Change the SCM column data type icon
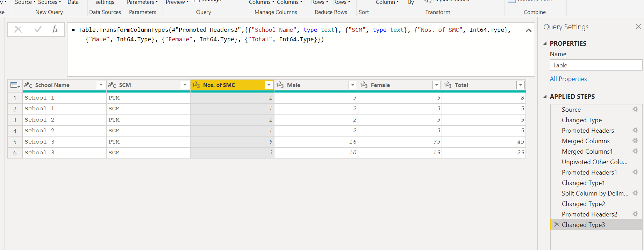This screenshot has width=644, height=250. (x=112, y=85)
